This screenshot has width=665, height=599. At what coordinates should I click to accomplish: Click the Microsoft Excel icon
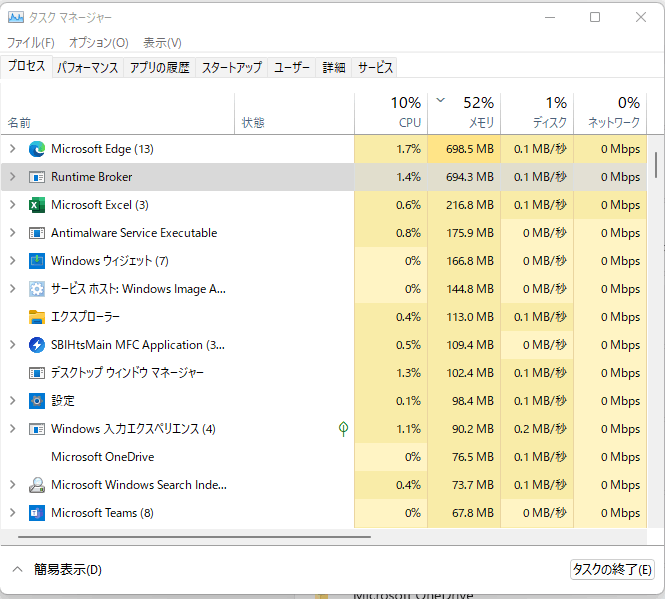coord(37,205)
